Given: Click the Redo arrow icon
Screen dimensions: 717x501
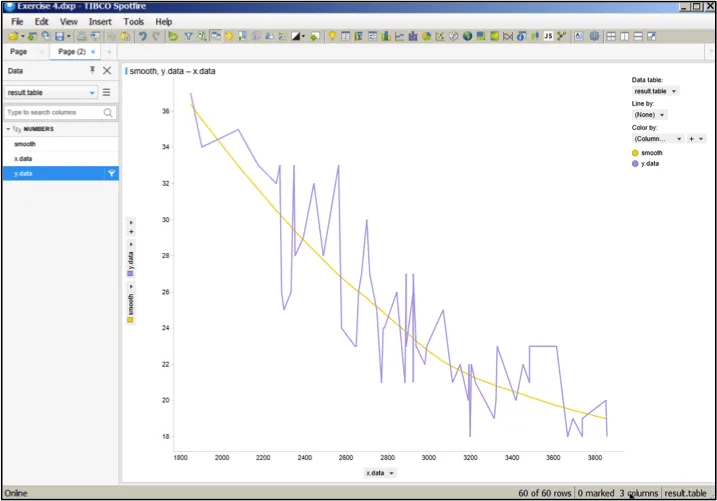Looking at the screenshot, I should (156, 36).
